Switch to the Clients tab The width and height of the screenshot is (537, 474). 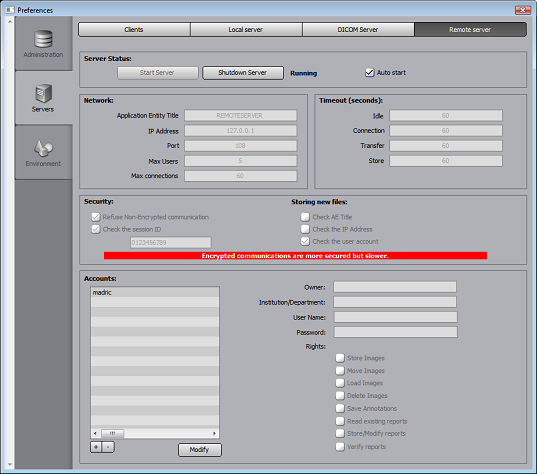pyautogui.click(x=134, y=29)
